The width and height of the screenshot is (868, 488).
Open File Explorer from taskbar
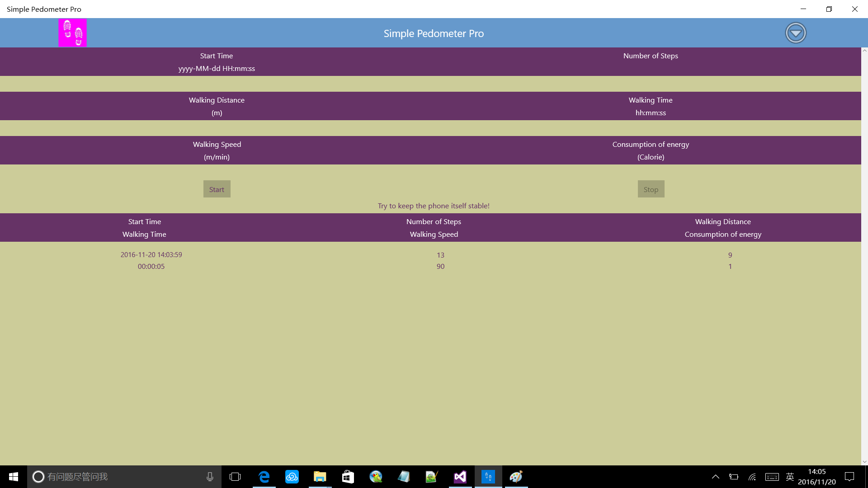pyautogui.click(x=320, y=477)
